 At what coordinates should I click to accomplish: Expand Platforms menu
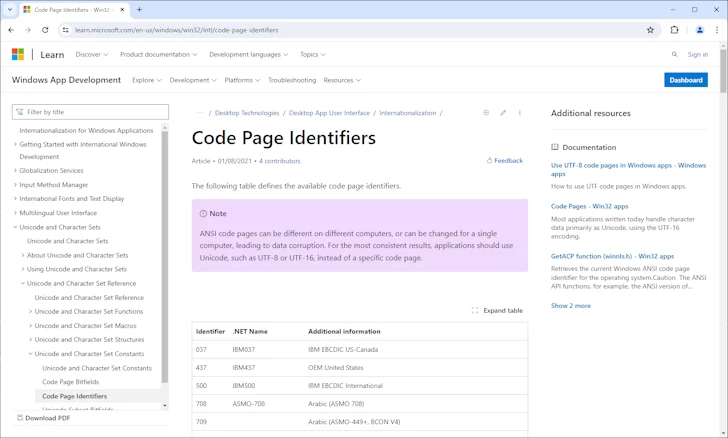click(x=242, y=80)
